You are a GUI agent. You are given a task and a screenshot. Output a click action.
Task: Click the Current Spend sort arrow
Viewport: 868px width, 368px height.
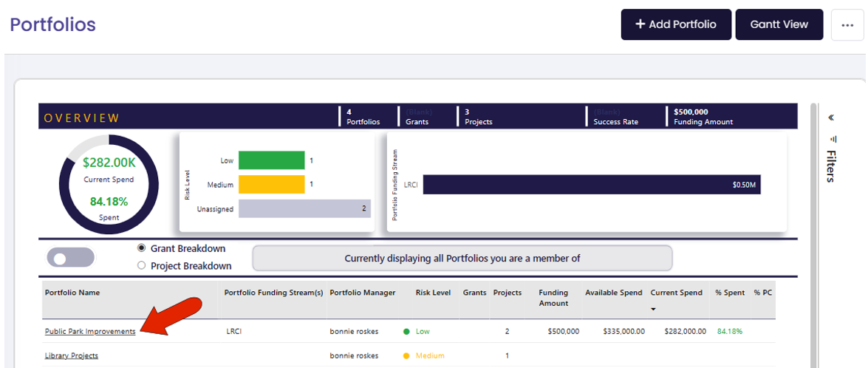click(x=653, y=310)
